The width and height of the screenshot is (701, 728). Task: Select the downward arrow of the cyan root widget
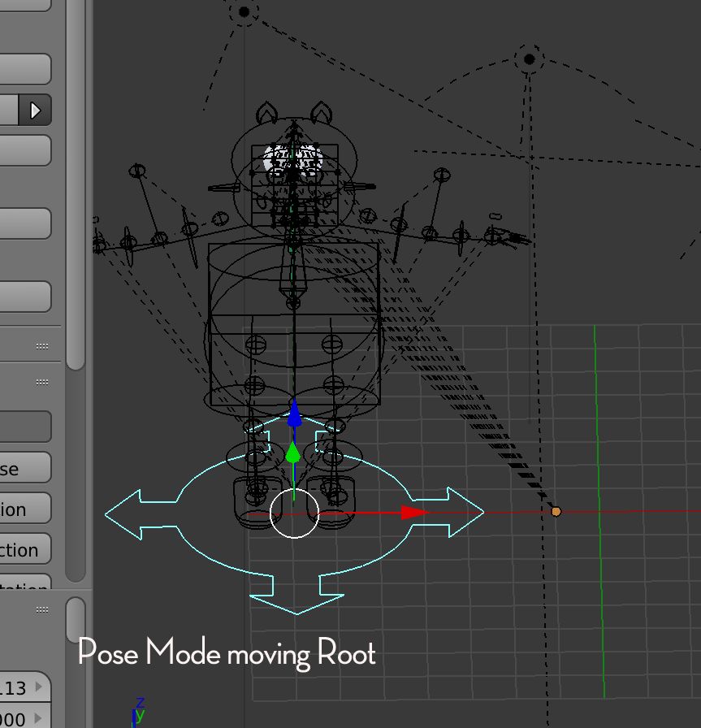(x=296, y=596)
